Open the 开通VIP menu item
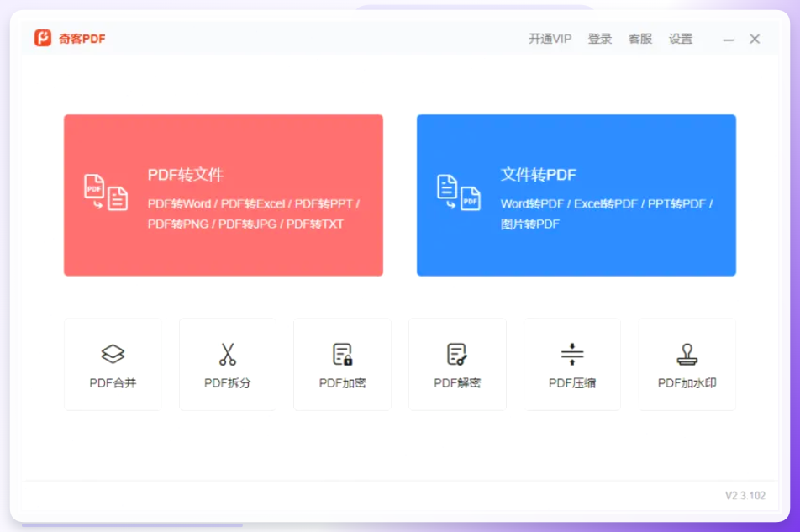This screenshot has height=532, width=800. [550, 39]
